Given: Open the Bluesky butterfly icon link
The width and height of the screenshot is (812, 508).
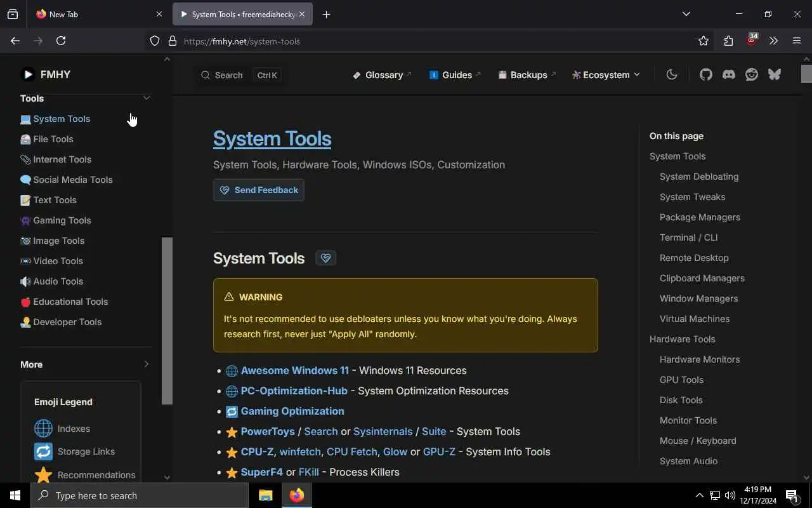Looking at the screenshot, I should tap(775, 74).
